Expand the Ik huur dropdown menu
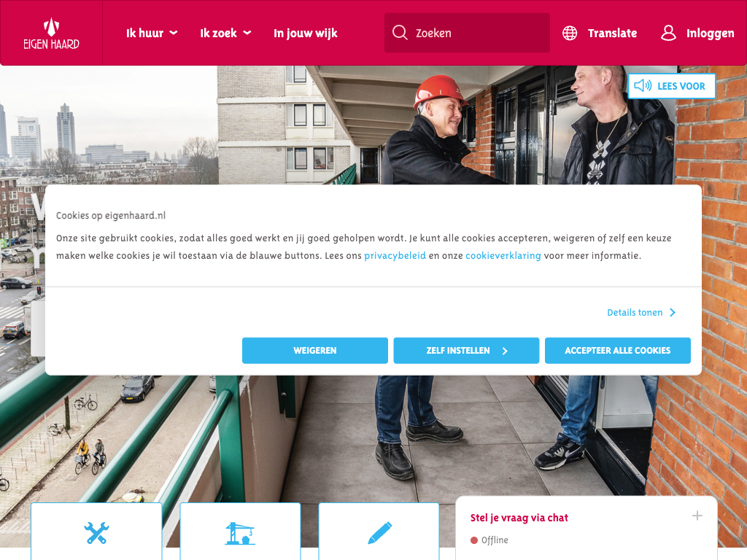747x560 pixels. point(152,34)
